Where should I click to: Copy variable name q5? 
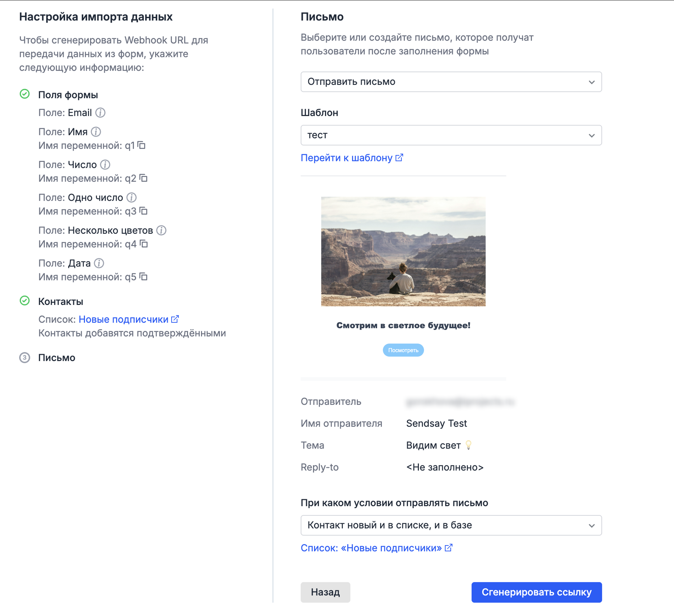coord(143,277)
